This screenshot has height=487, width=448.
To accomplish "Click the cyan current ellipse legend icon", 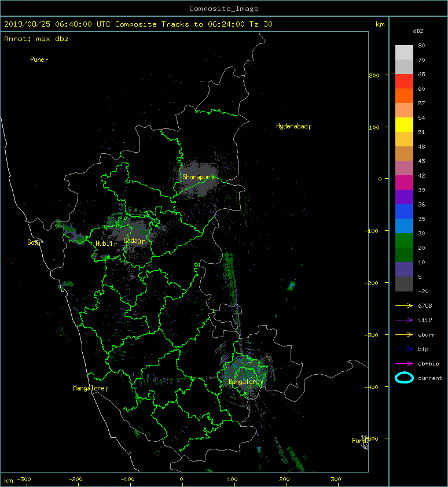I will (404, 378).
